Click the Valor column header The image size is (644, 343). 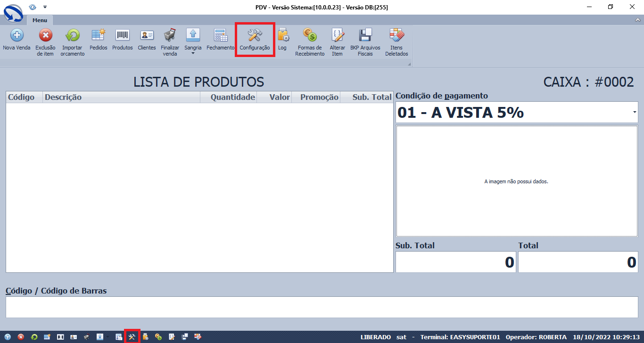[x=274, y=97]
